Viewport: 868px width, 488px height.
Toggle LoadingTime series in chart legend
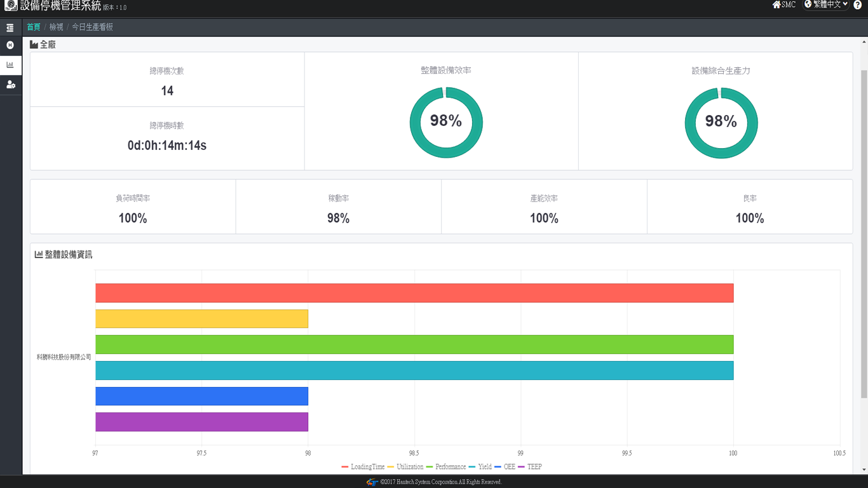click(363, 467)
